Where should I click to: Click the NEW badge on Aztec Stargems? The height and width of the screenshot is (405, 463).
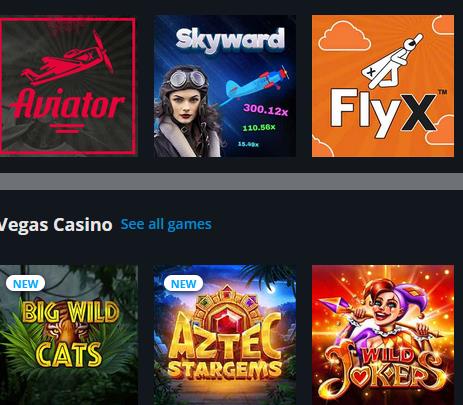click(x=183, y=284)
